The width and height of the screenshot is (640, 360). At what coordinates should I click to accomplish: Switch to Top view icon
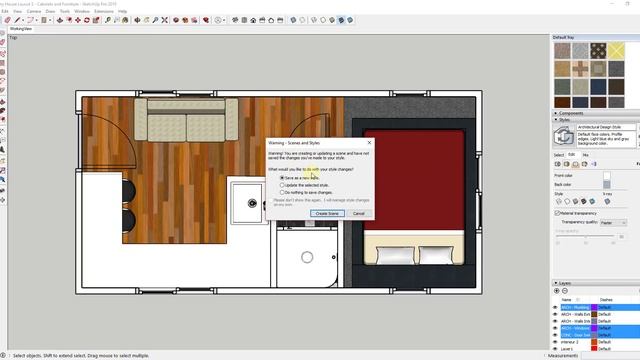244,20
